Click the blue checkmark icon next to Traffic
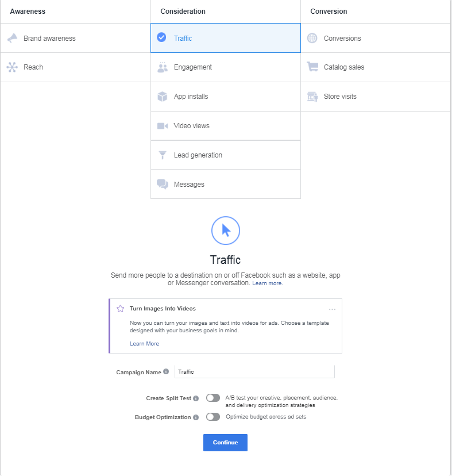The width and height of the screenshot is (452, 476). pyautogui.click(x=161, y=37)
